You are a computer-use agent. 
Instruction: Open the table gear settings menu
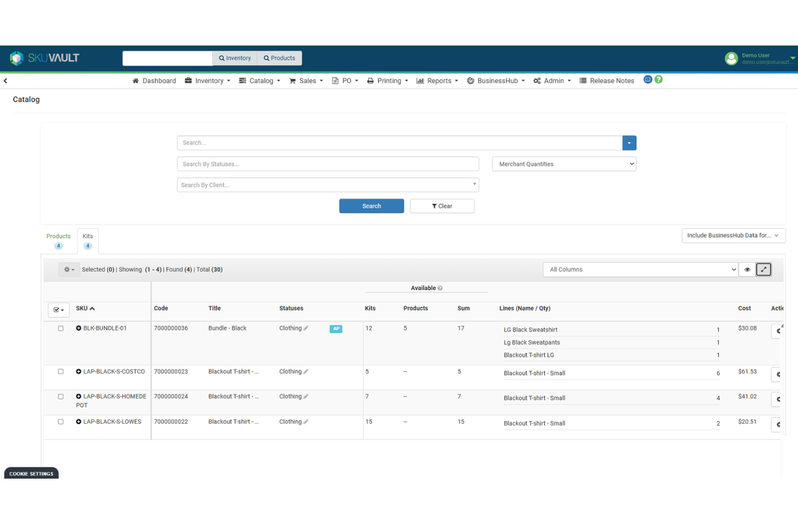(x=69, y=270)
